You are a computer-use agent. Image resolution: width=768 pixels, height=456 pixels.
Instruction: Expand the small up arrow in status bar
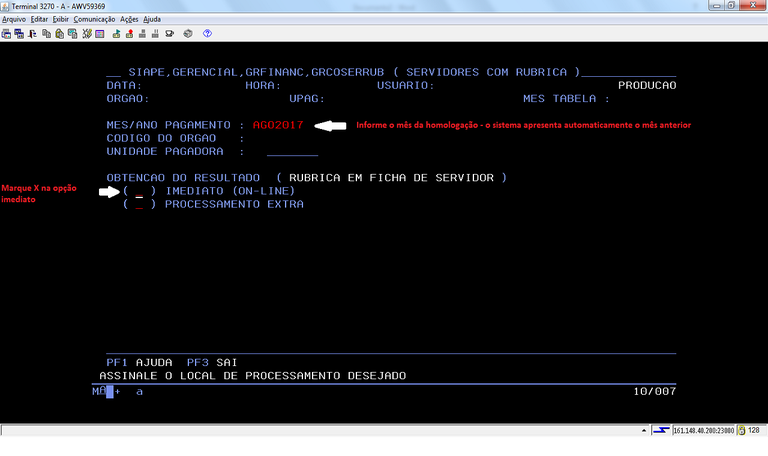tap(642, 430)
